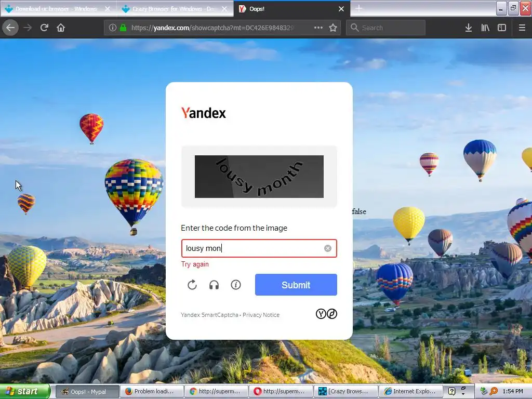
Task: Open the Windows start menu
Action: (x=24, y=391)
